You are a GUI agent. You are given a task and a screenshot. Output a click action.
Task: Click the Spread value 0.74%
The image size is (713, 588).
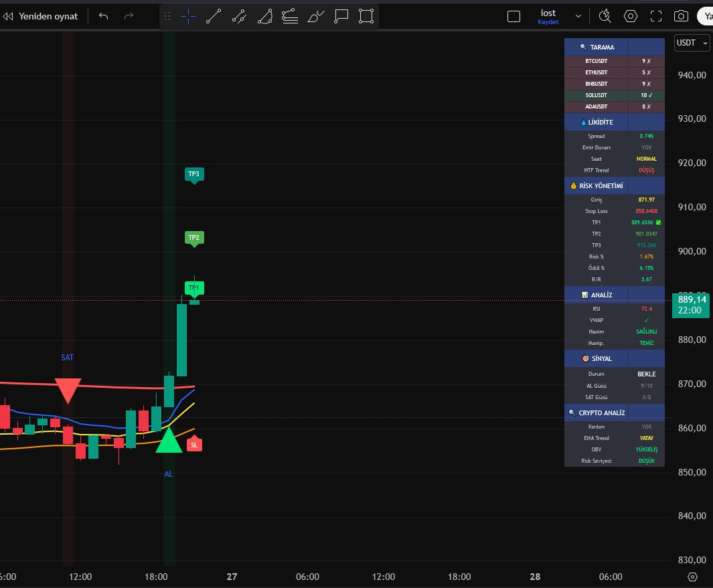pyautogui.click(x=647, y=136)
